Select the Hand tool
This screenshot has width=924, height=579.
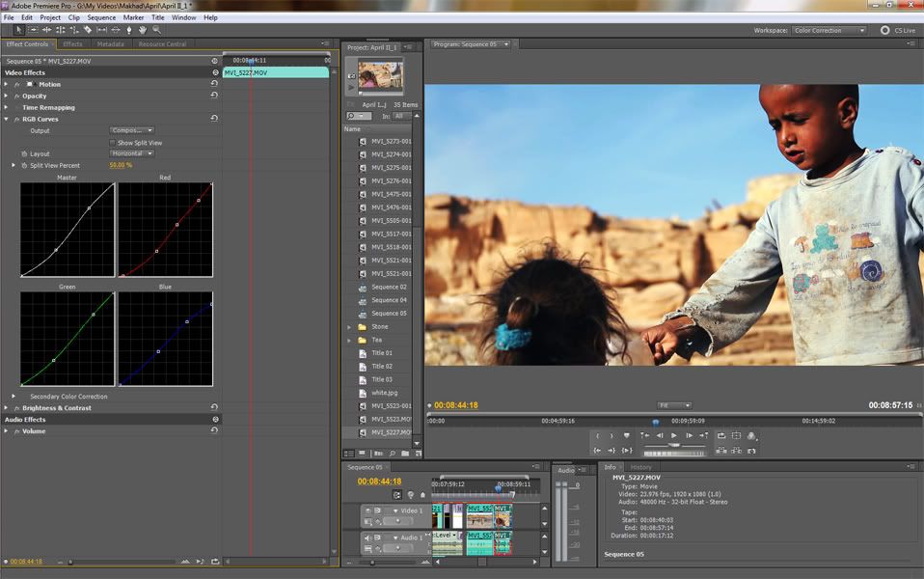[x=143, y=30]
